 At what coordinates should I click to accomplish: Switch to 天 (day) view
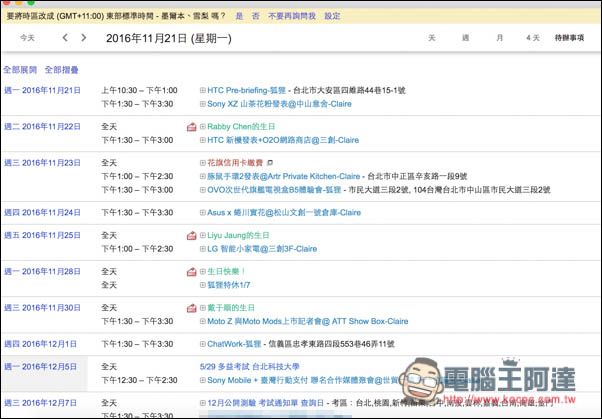pos(432,38)
